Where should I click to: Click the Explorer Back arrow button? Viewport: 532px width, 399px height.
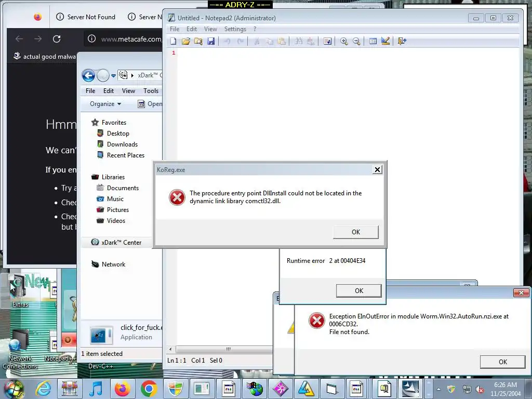[x=88, y=75]
